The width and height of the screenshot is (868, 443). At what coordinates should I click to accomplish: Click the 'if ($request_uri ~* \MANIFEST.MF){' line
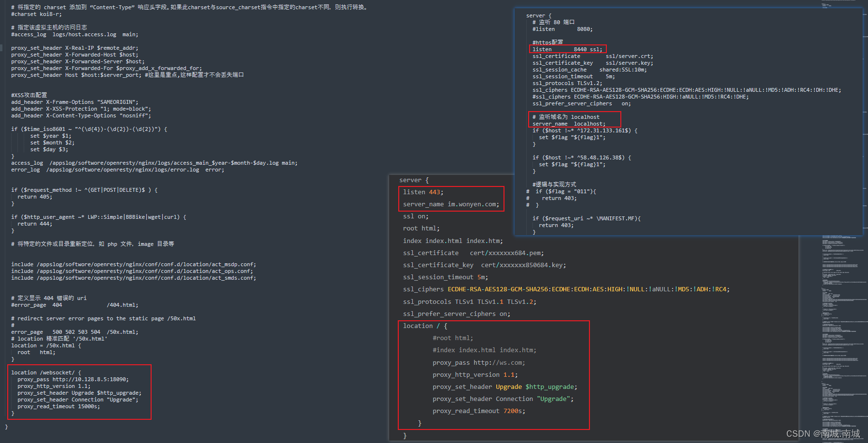point(586,218)
